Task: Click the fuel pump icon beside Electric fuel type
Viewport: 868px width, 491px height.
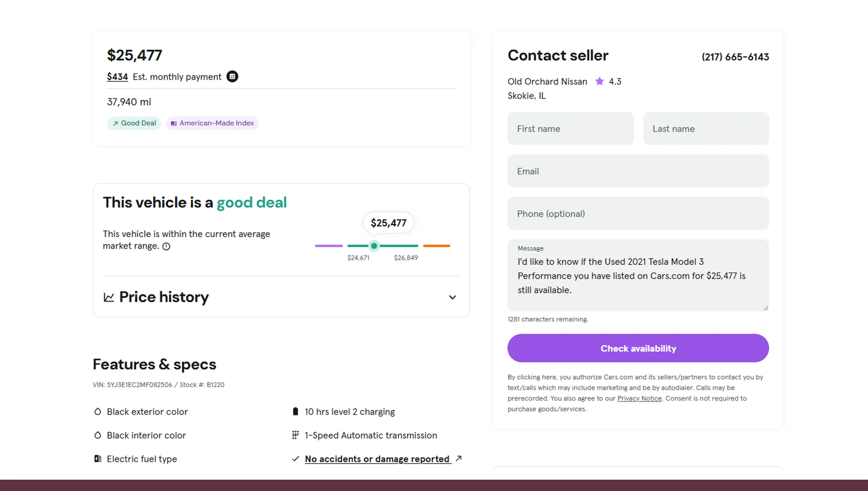Action: point(97,459)
